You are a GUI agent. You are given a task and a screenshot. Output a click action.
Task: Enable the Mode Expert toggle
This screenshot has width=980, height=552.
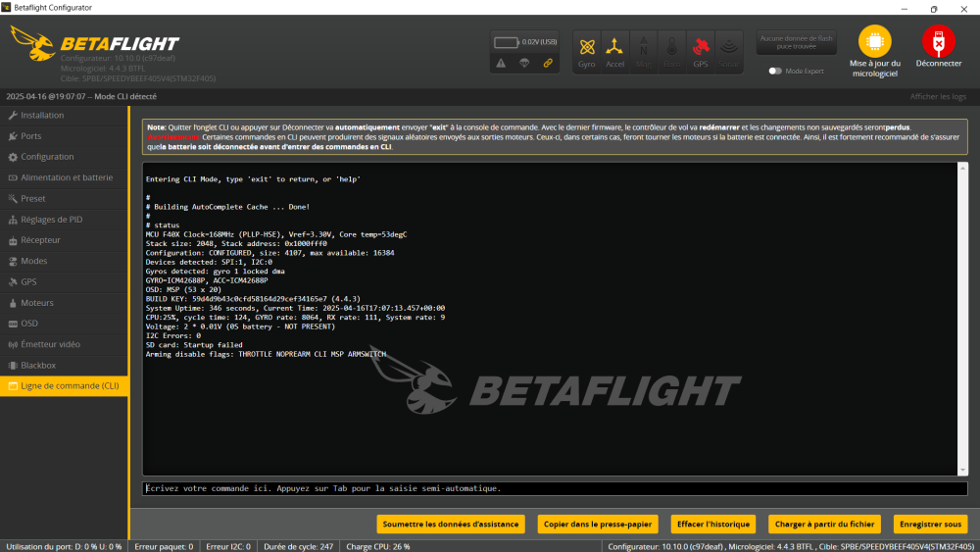pos(775,71)
